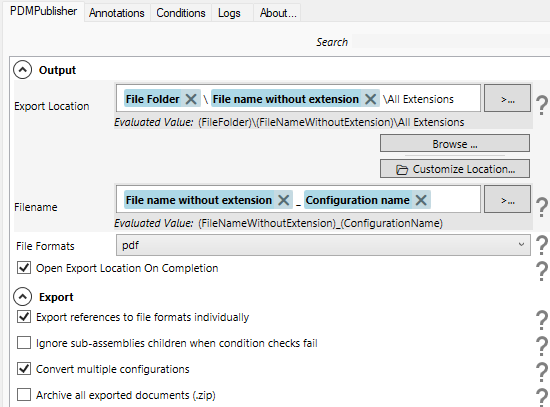Remove File name without extension tag in Filename
550x407 pixels.
coord(283,200)
